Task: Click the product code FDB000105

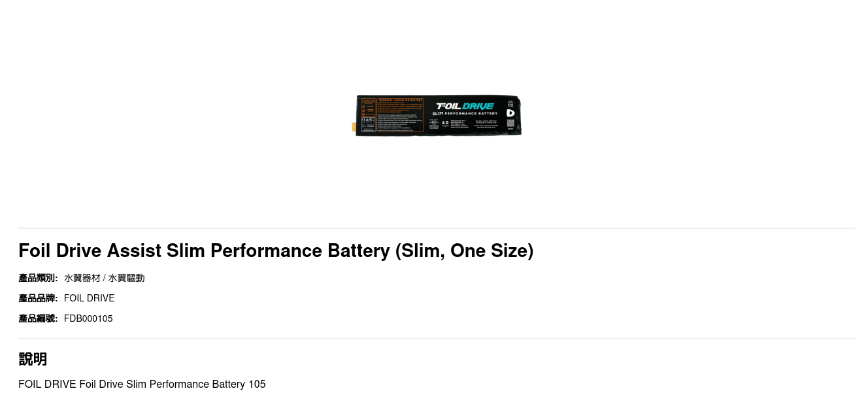Action: 88,318
